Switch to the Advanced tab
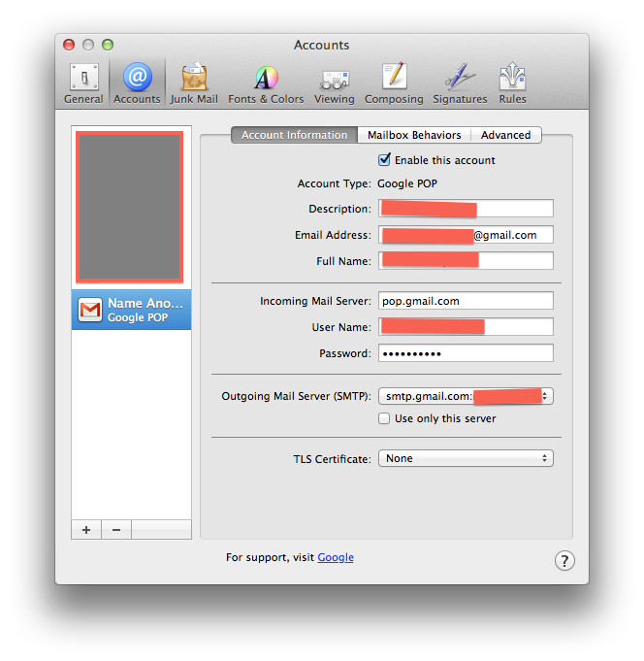The width and height of the screenshot is (644, 661). click(x=506, y=135)
